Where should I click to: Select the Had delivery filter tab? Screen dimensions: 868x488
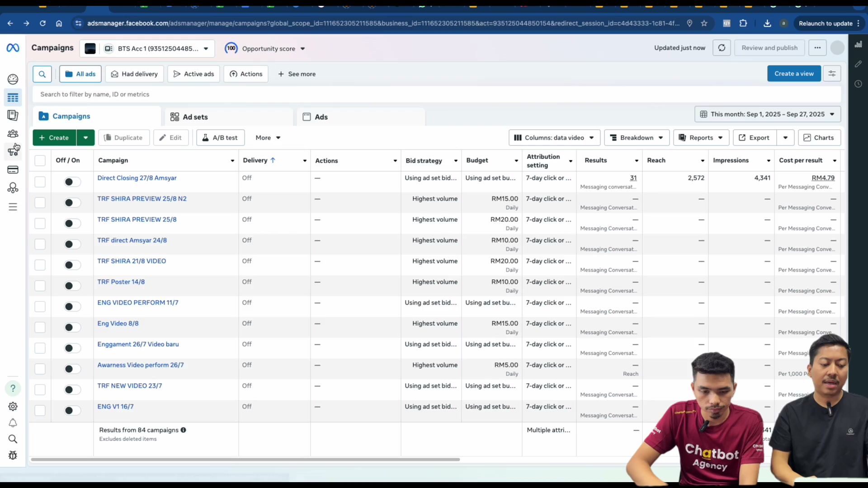point(134,74)
